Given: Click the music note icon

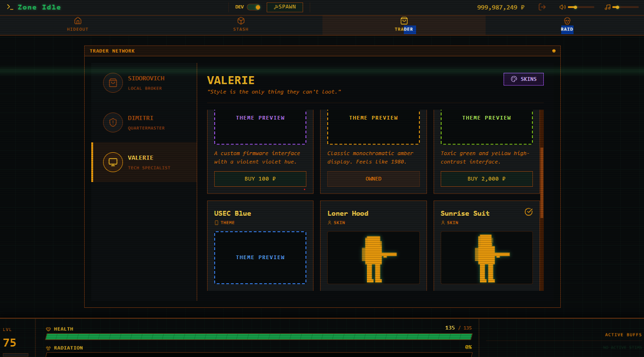Looking at the screenshot, I should point(608,7).
